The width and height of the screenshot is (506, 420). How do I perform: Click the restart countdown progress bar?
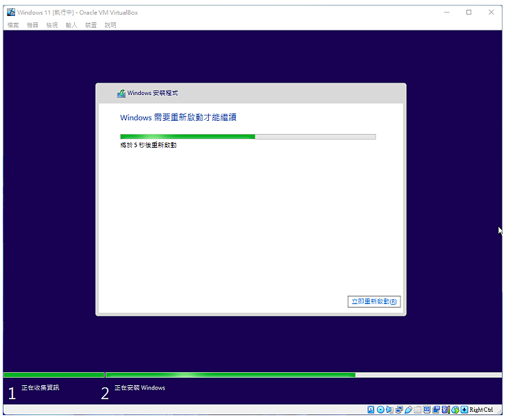pos(248,137)
